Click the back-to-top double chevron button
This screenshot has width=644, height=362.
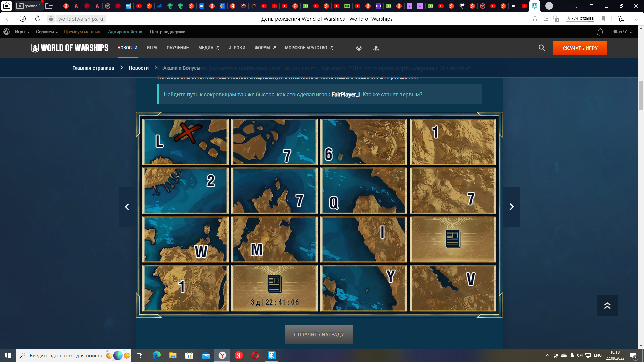[x=607, y=306]
